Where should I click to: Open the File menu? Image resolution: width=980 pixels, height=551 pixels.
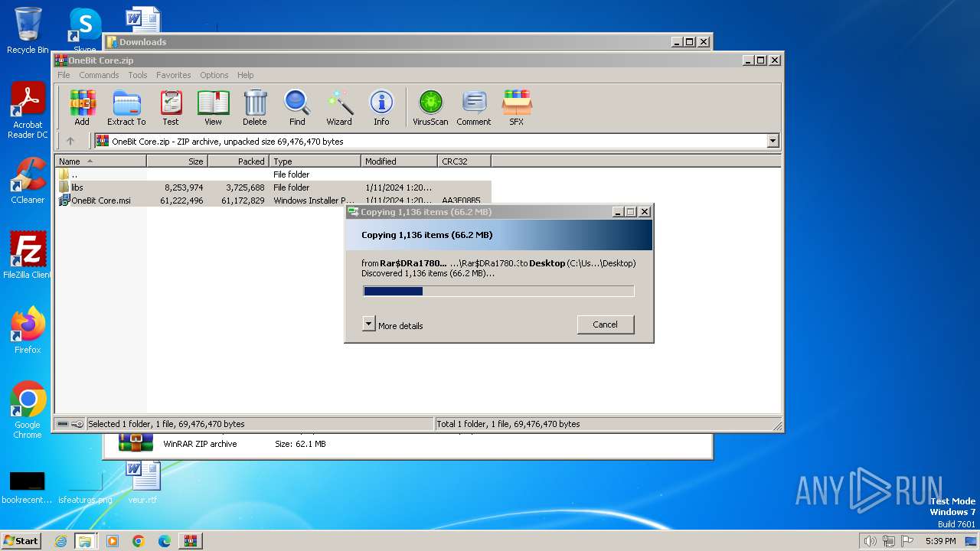coord(64,75)
